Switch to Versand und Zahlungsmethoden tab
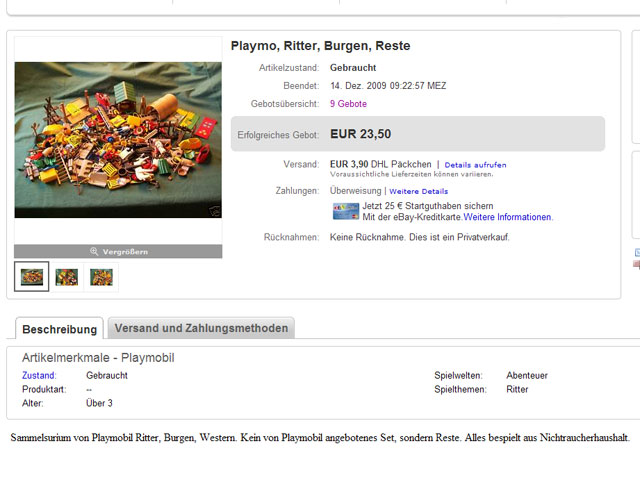 pos(200,327)
